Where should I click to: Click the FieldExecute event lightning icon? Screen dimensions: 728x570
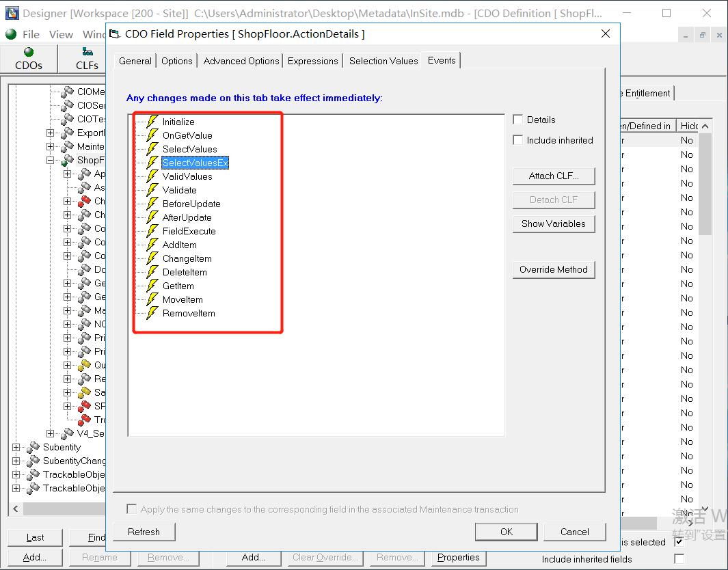152,231
